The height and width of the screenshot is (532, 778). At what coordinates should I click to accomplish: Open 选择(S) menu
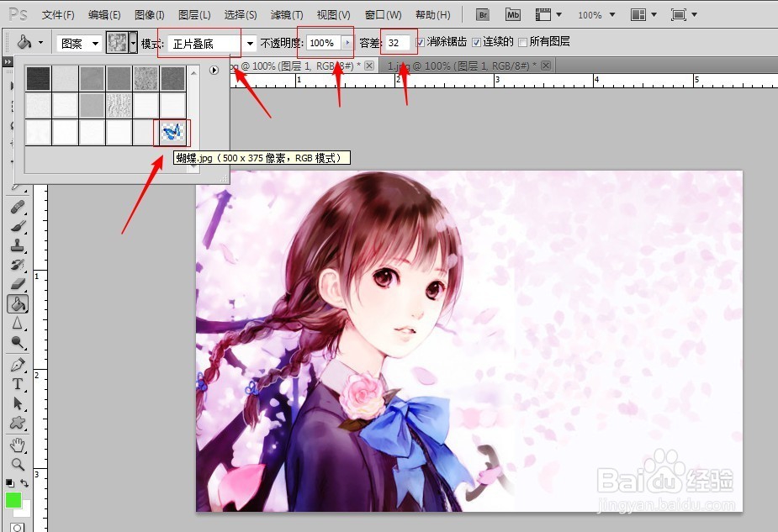click(x=241, y=15)
